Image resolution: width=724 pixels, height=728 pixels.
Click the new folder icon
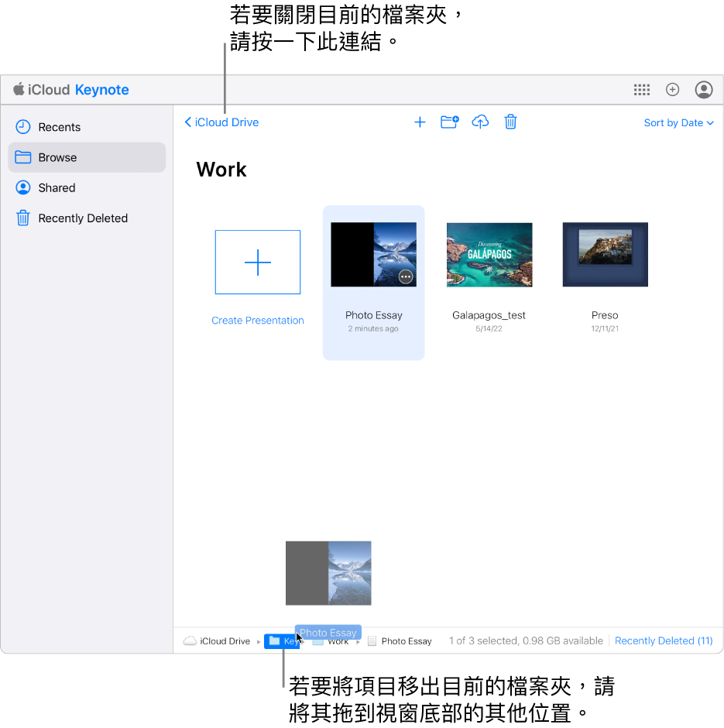tap(449, 122)
